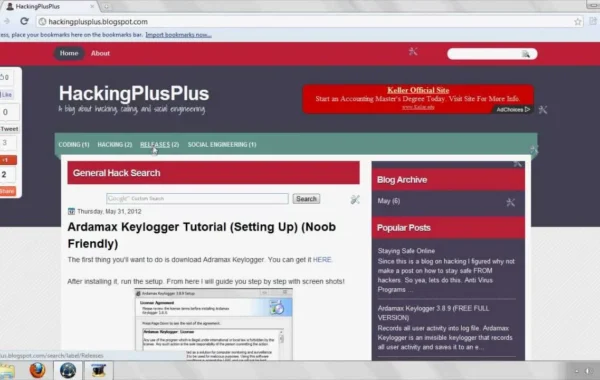
Task: Click the Keller Official Site ad link
Action: click(x=418, y=90)
